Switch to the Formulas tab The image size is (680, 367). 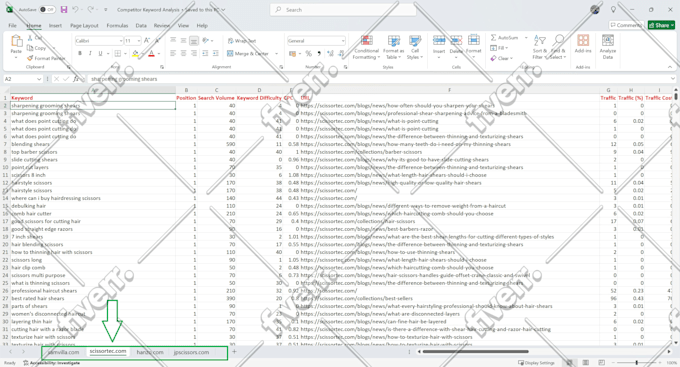click(117, 26)
